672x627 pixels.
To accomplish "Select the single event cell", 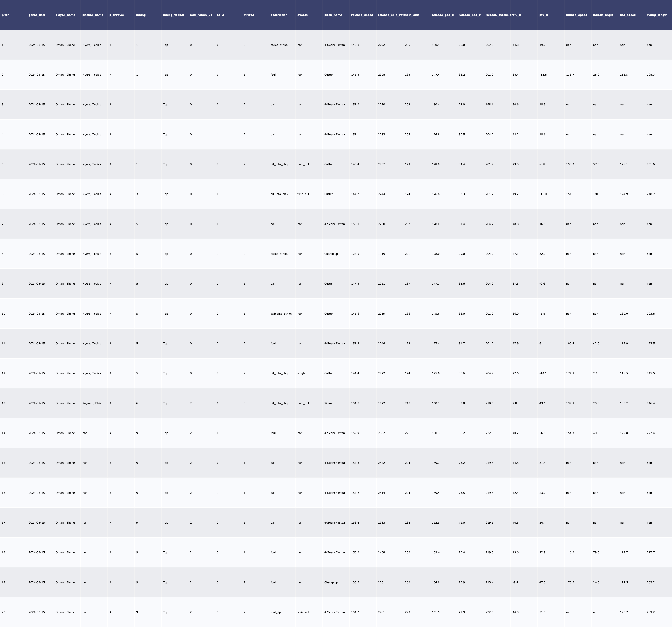I will [301, 373].
